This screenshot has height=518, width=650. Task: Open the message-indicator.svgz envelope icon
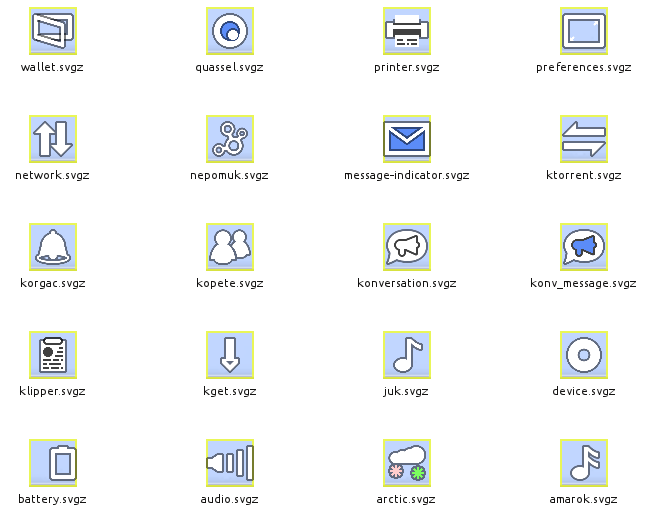[407, 139]
